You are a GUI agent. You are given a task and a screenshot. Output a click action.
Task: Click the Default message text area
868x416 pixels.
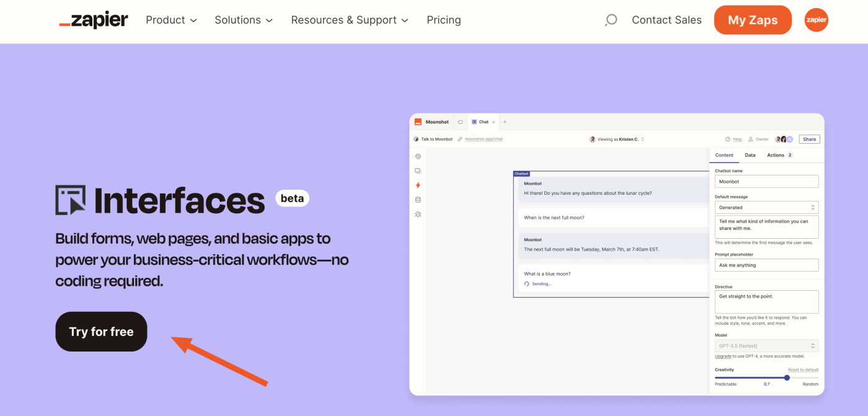pos(766,227)
